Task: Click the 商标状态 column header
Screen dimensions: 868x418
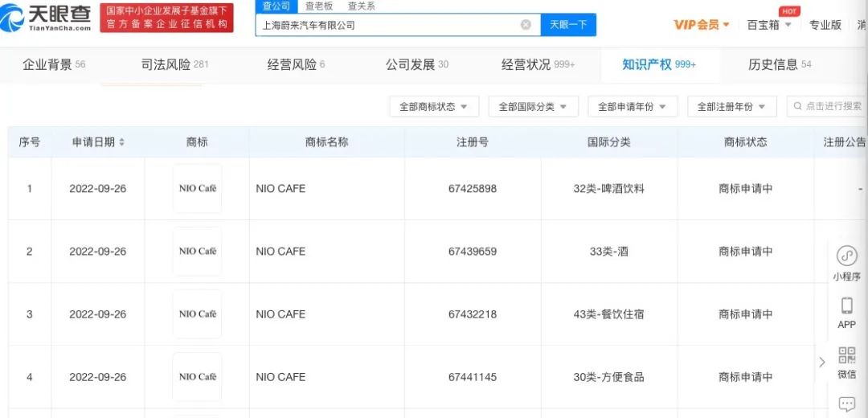Action: pyautogui.click(x=745, y=142)
